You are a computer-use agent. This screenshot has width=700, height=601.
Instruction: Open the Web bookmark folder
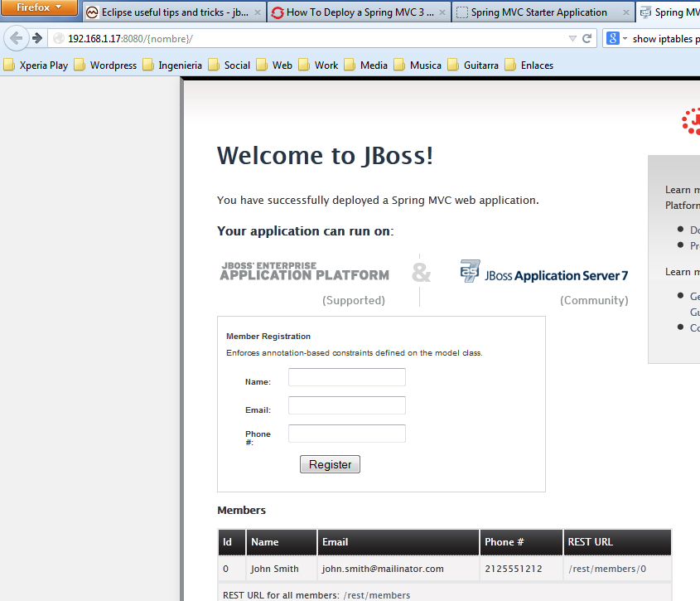point(274,65)
